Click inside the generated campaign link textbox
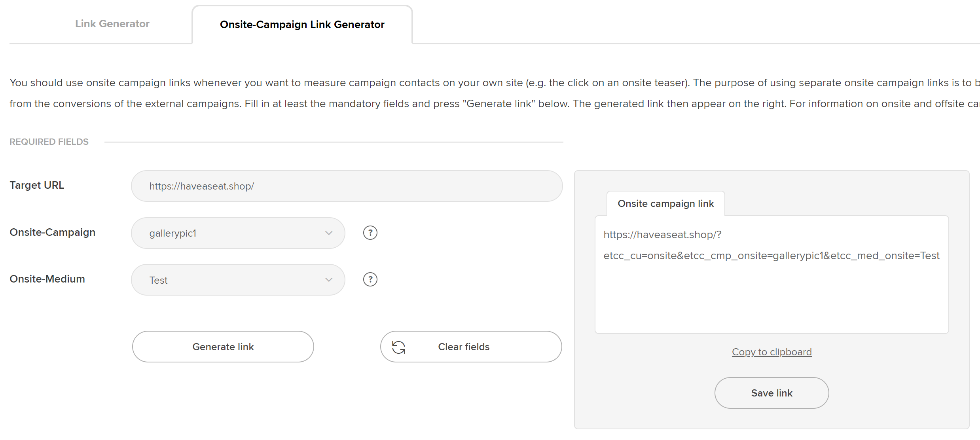Image resolution: width=980 pixels, height=440 pixels. [771, 275]
